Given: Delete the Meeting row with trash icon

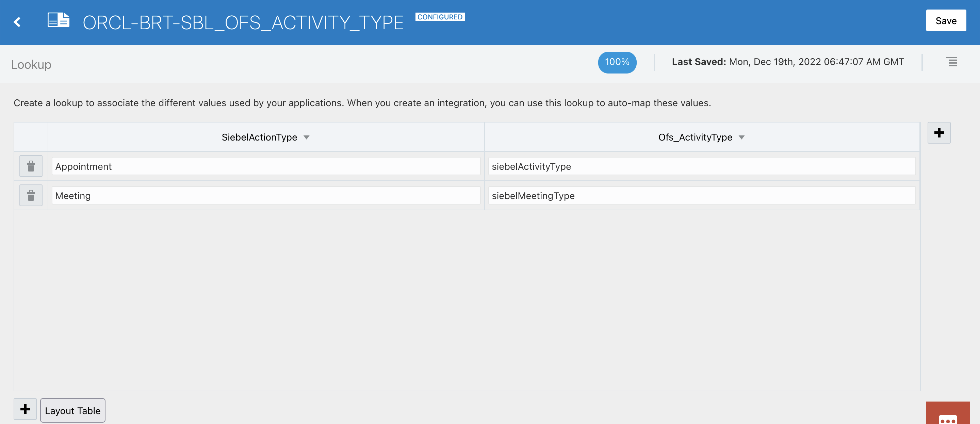Looking at the screenshot, I should [31, 196].
